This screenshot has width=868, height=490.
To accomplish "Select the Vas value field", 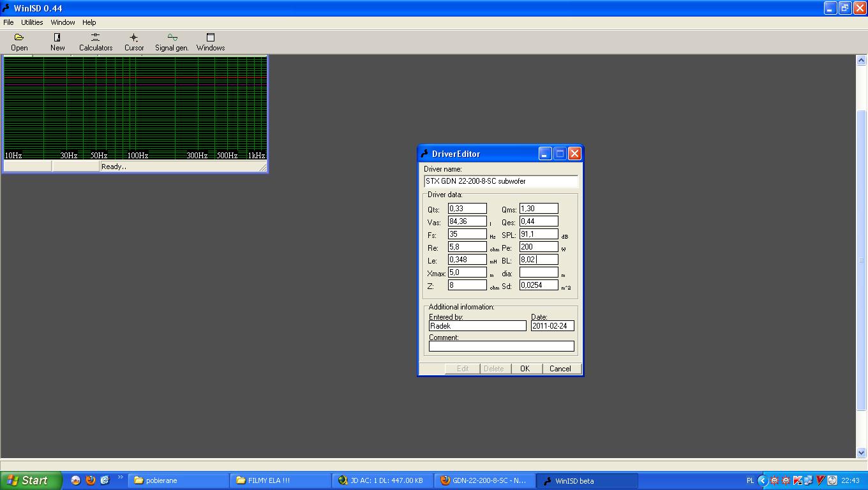I will coord(467,221).
